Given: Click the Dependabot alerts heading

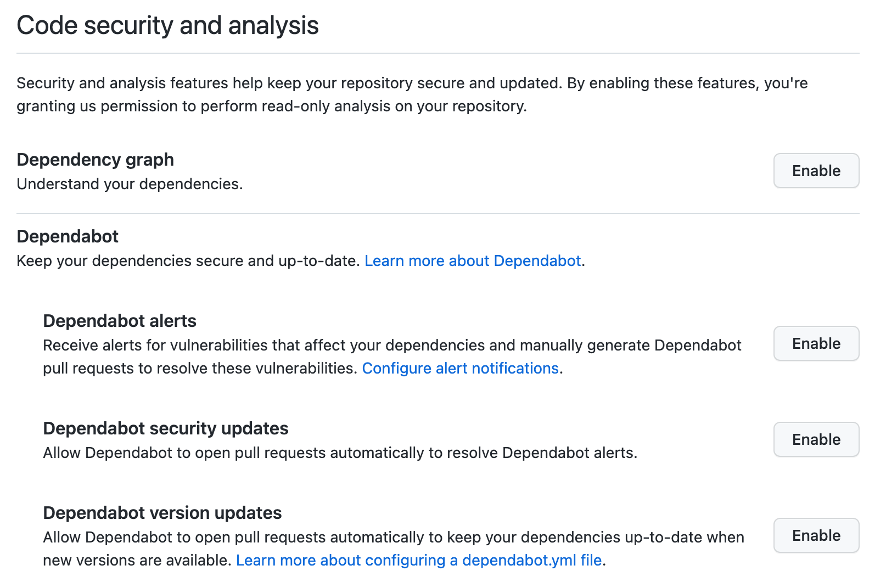Looking at the screenshot, I should point(120,321).
